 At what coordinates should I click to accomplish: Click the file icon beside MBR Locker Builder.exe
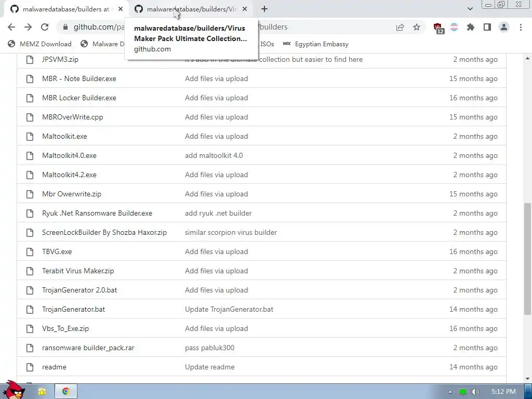click(x=30, y=98)
